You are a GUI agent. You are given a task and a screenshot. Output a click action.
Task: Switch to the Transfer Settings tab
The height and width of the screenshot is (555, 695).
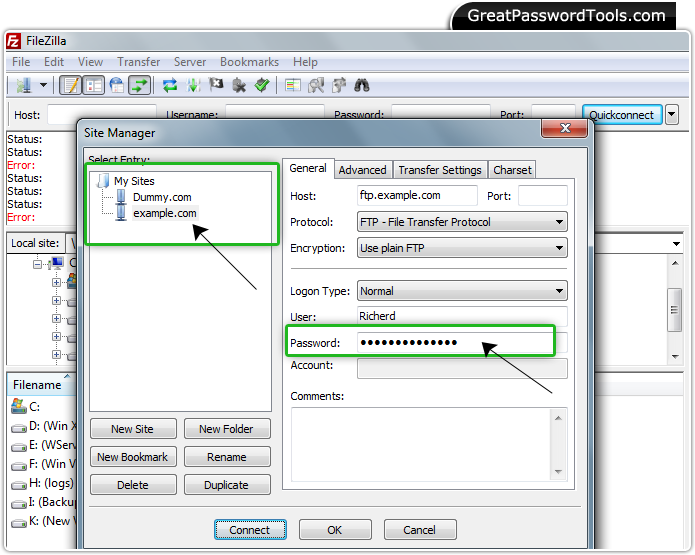tap(440, 170)
